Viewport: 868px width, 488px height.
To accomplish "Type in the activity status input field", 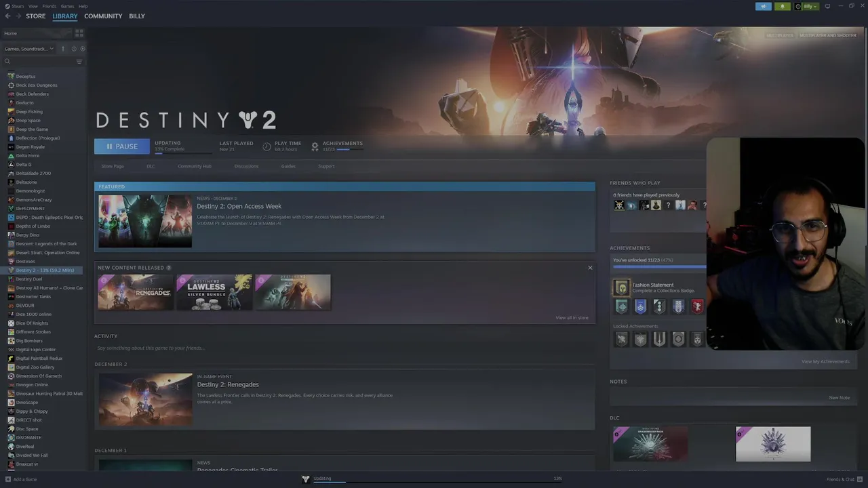I will click(344, 348).
